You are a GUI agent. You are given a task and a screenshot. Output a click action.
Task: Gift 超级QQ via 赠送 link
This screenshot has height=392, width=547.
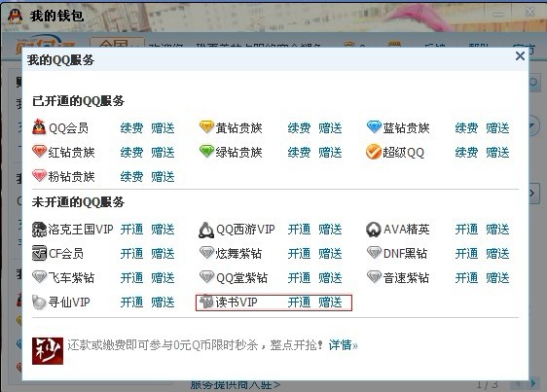tap(497, 153)
